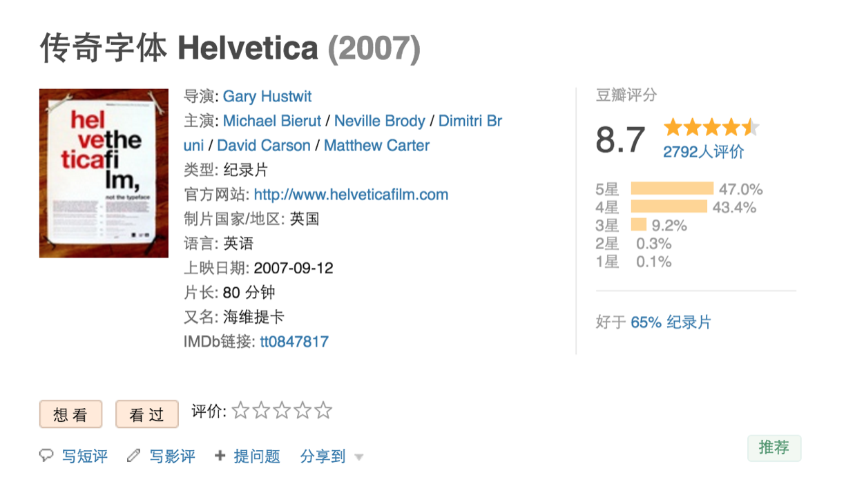
Task: Click the pencil icon for 写影评
Action: (133, 456)
